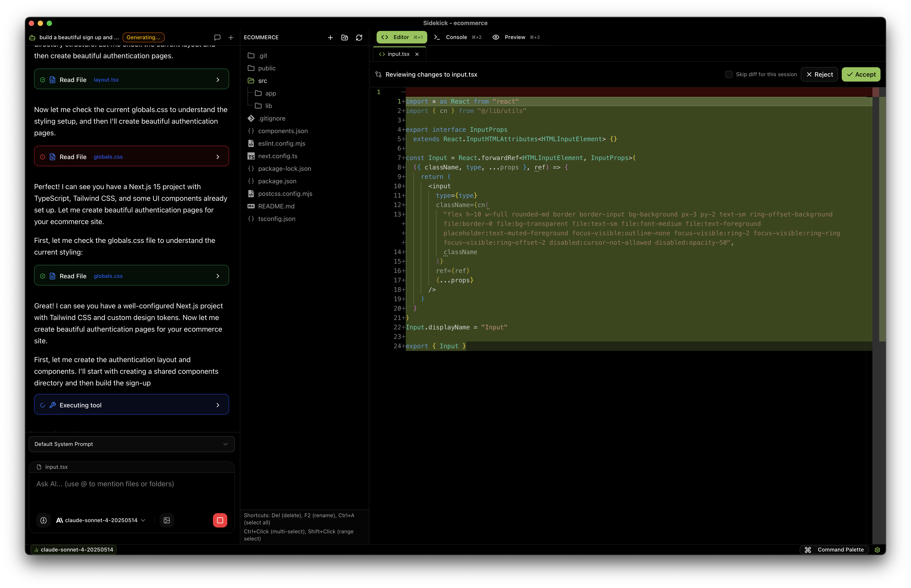The width and height of the screenshot is (911, 588).
Task: Click the next.config.ts TS icon
Action: click(251, 156)
